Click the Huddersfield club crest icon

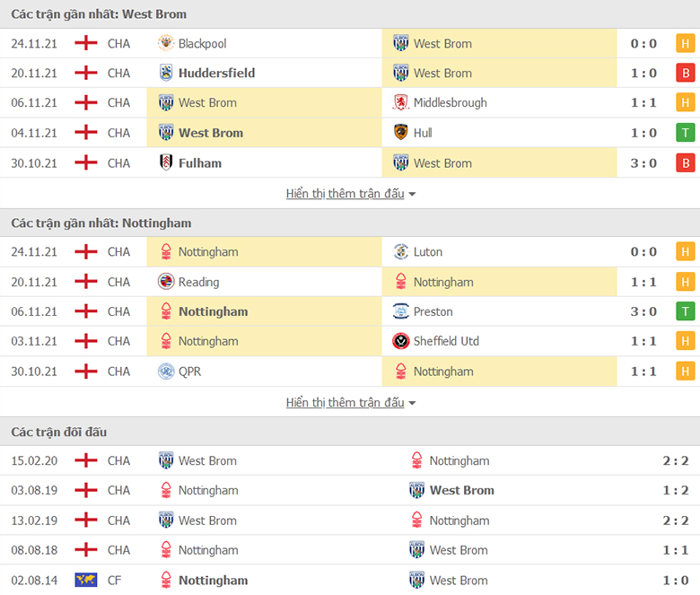click(x=166, y=73)
